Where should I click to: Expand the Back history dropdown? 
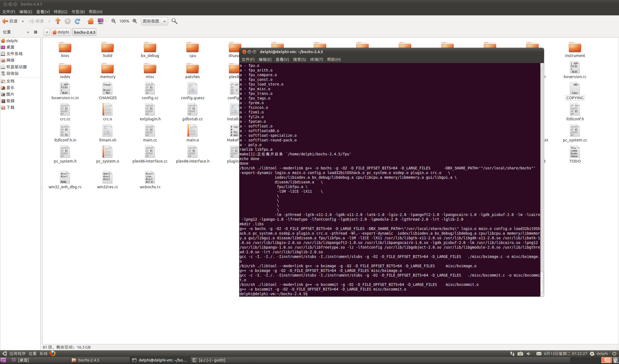(23, 21)
